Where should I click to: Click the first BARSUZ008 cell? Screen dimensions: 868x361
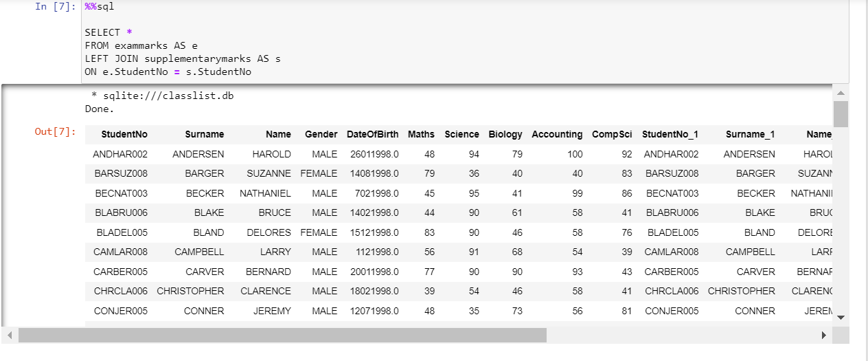click(121, 173)
